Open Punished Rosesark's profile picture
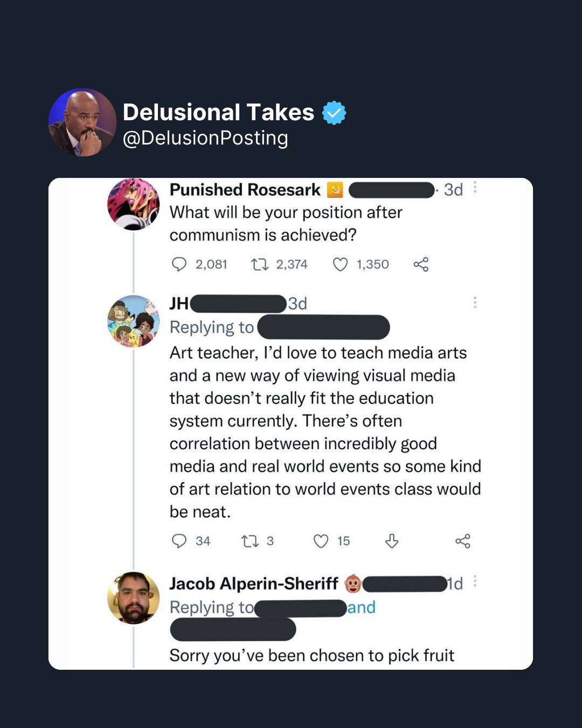This screenshot has height=728, width=582. coord(134,204)
